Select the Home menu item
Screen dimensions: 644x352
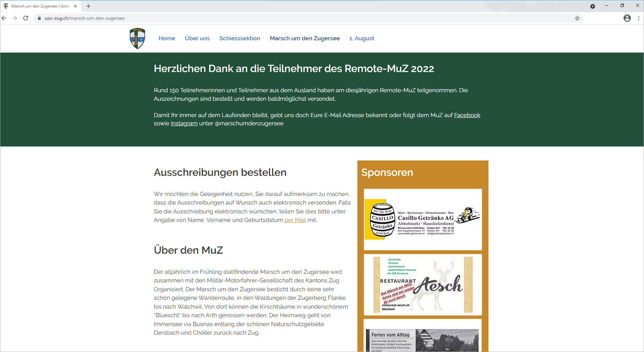pyautogui.click(x=167, y=38)
